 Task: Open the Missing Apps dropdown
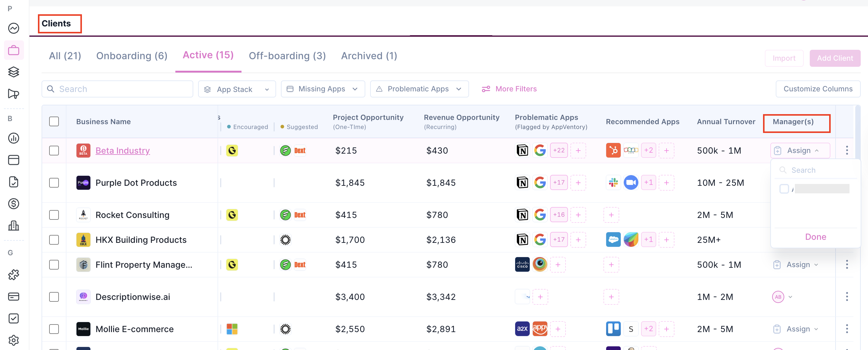[323, 89]
